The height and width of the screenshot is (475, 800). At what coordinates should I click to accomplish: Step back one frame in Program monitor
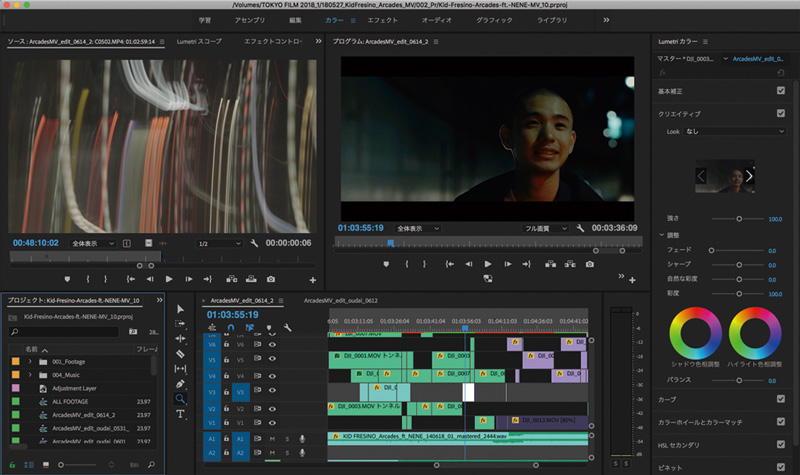pyautogui.click(x=468, y=264)
